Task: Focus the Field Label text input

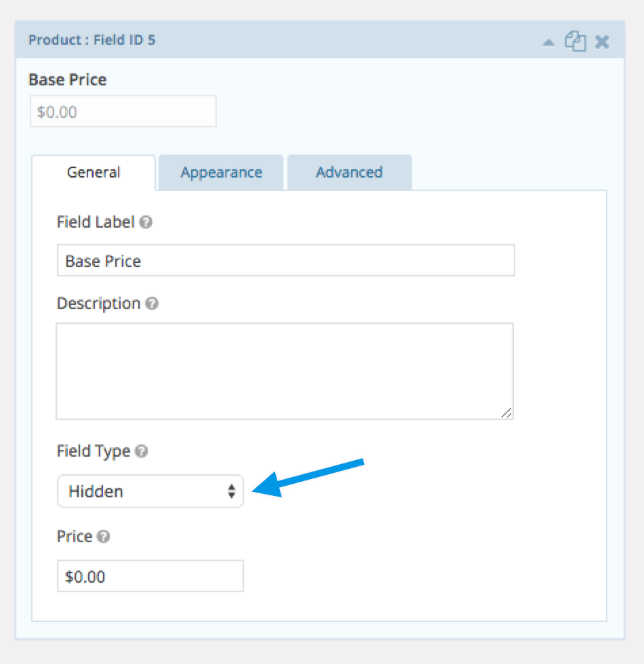Action: tap(285, 261)
